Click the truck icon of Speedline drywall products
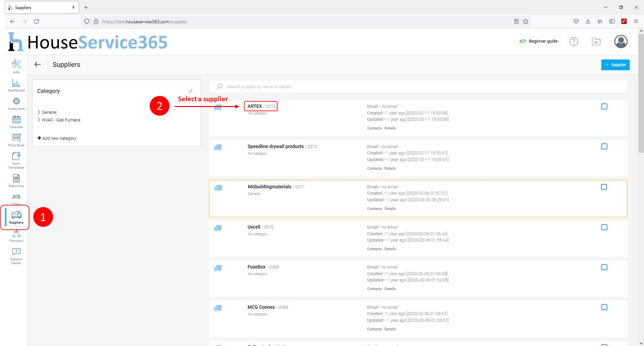Viewport: 644px width, 346px height. pyautogui.click(x=218, y=148)
